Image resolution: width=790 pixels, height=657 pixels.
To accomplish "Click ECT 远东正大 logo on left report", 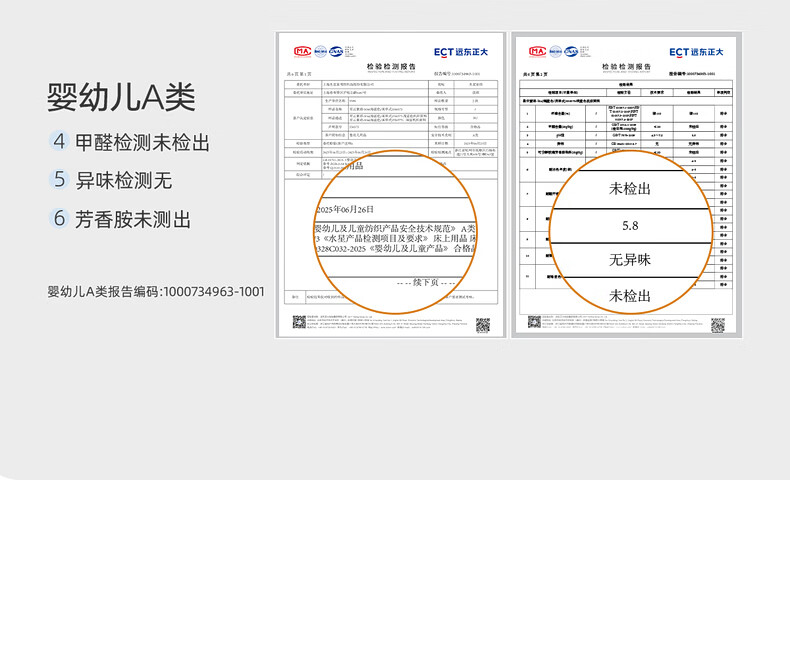I will 460,52.
